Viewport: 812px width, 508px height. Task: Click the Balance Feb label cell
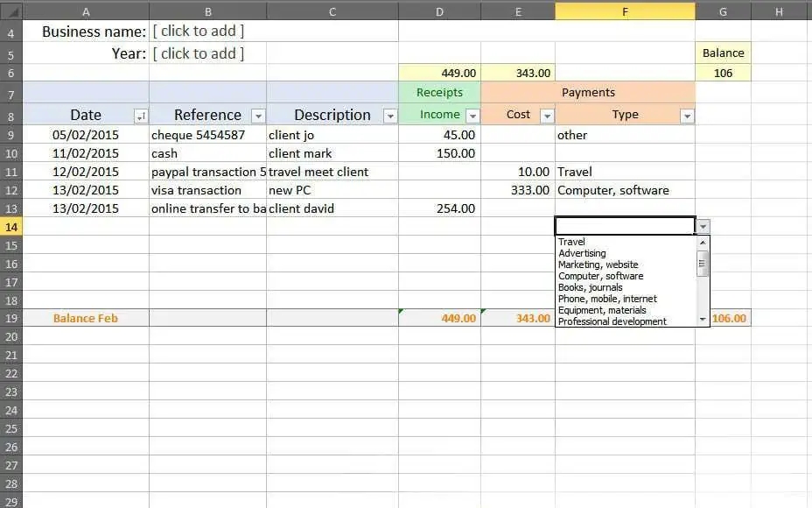[x=85, y=318]
